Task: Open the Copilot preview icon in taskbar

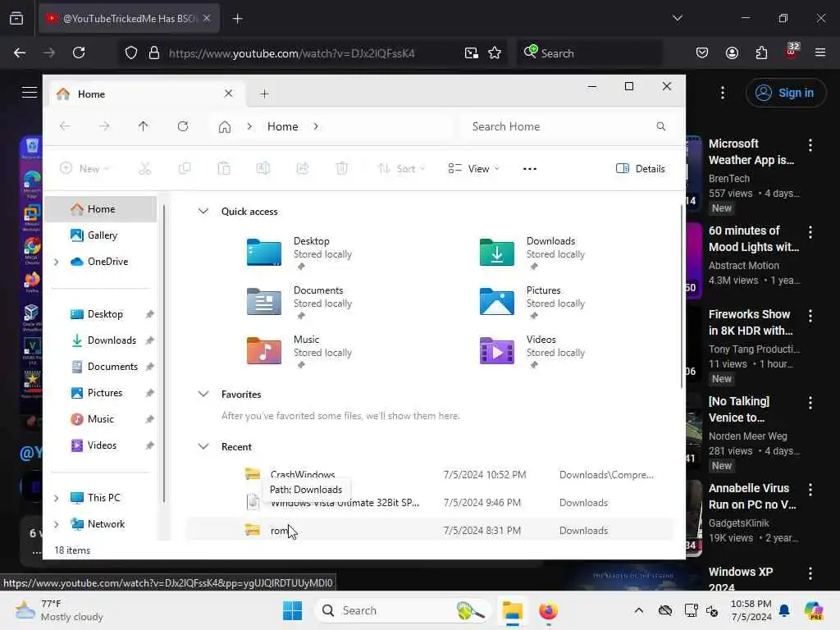Action: click(x=814, y=610)
